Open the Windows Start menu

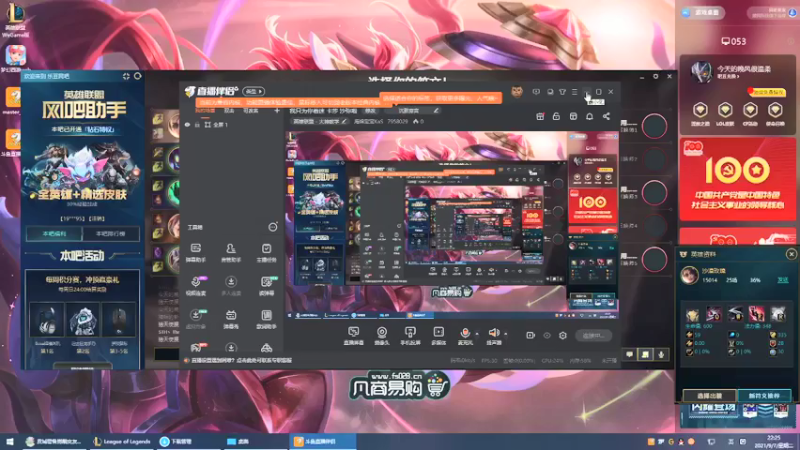(9, 441)
